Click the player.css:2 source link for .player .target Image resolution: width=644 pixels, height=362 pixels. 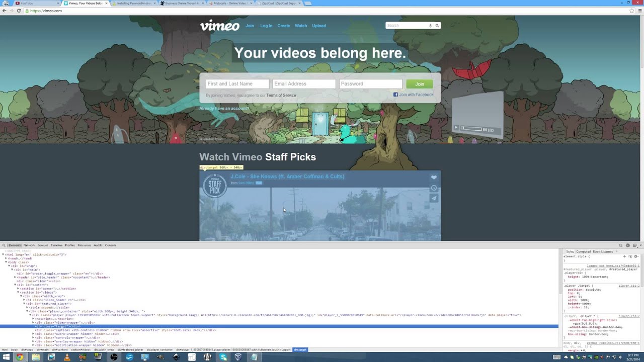coord(629,286)
